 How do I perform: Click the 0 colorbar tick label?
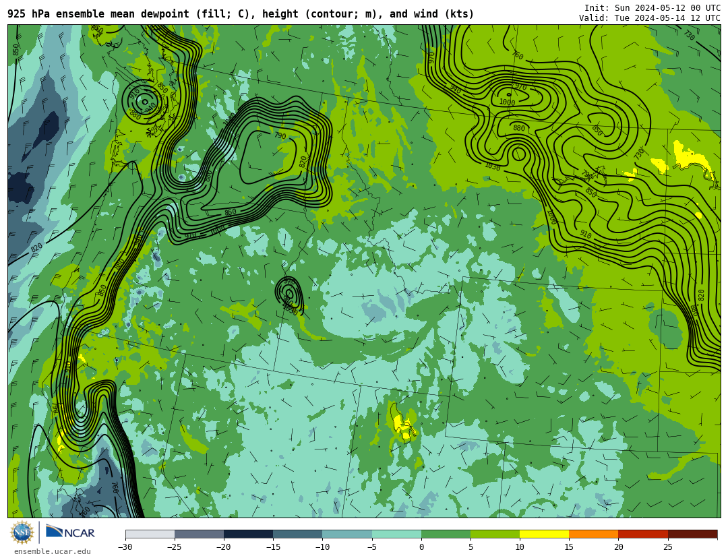coord(421,547)
